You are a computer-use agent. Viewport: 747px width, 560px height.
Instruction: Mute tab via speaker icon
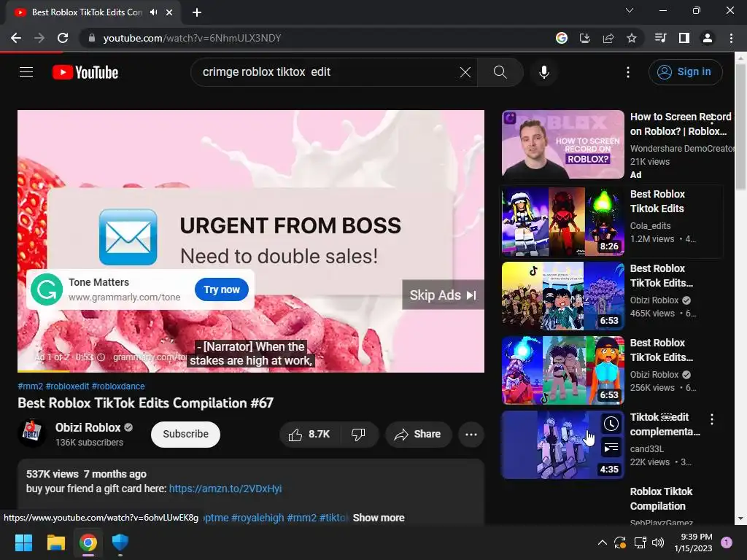[x=153, y=12]
